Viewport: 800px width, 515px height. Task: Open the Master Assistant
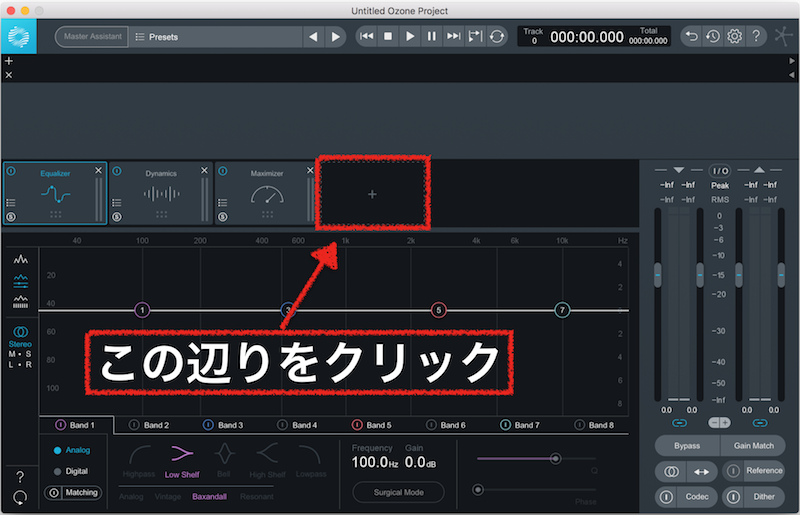[92, 37]
